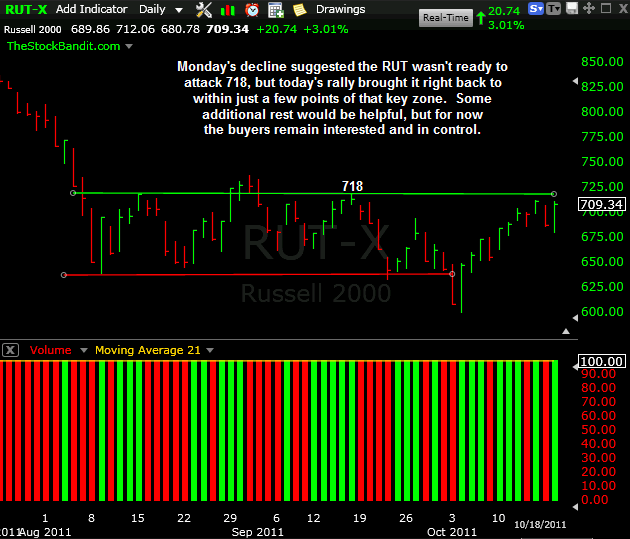The height and width of the screenshot is (539, 630).
Task: Click the RUT-X ticker symbol
Action: click(x=26, y=9)
